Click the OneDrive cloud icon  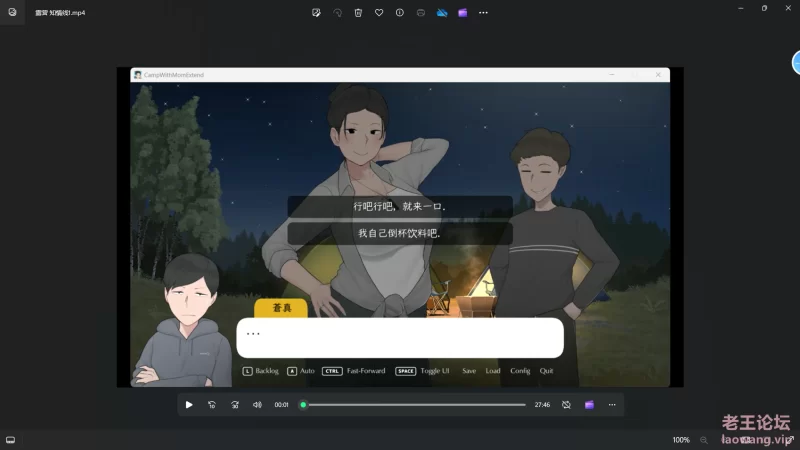[442, 13]
